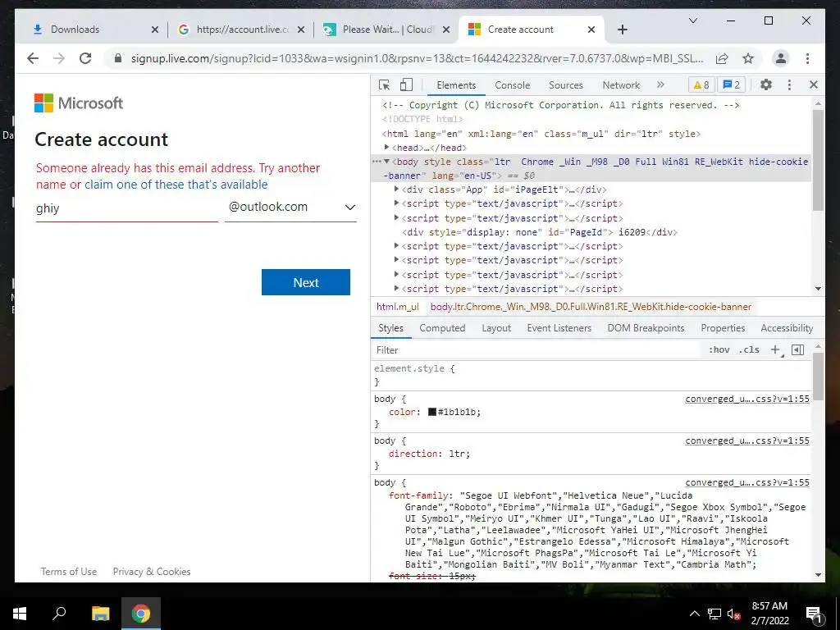Click the address bar URL

(417, 58)
